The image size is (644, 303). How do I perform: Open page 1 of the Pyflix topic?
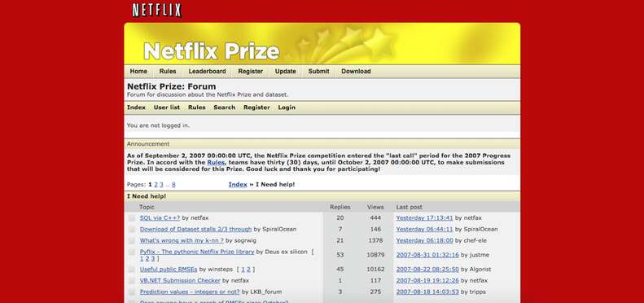tap(142, 258)
